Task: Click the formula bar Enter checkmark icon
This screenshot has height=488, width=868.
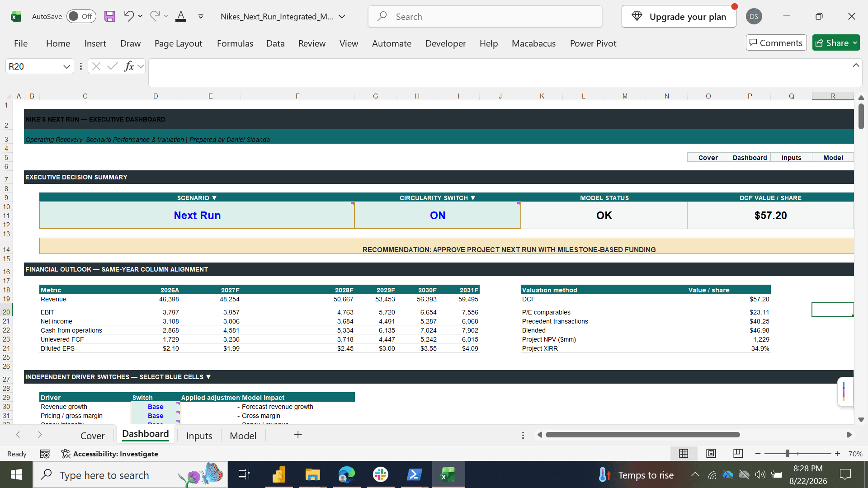Action: click(x=112, y=66)
